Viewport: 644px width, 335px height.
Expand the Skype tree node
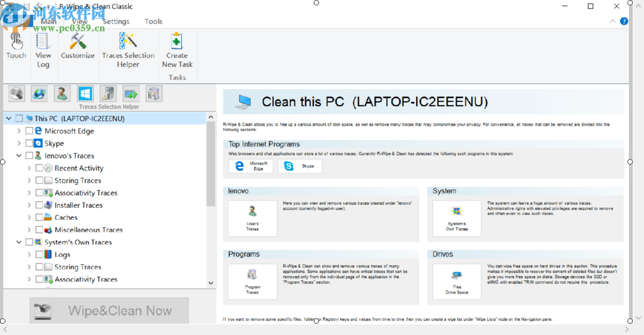19,143
